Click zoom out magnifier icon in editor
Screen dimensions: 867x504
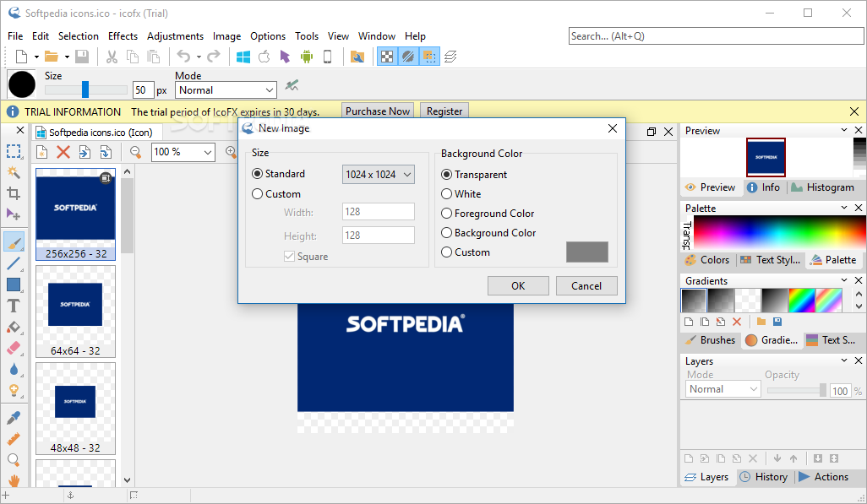(135, 152)
